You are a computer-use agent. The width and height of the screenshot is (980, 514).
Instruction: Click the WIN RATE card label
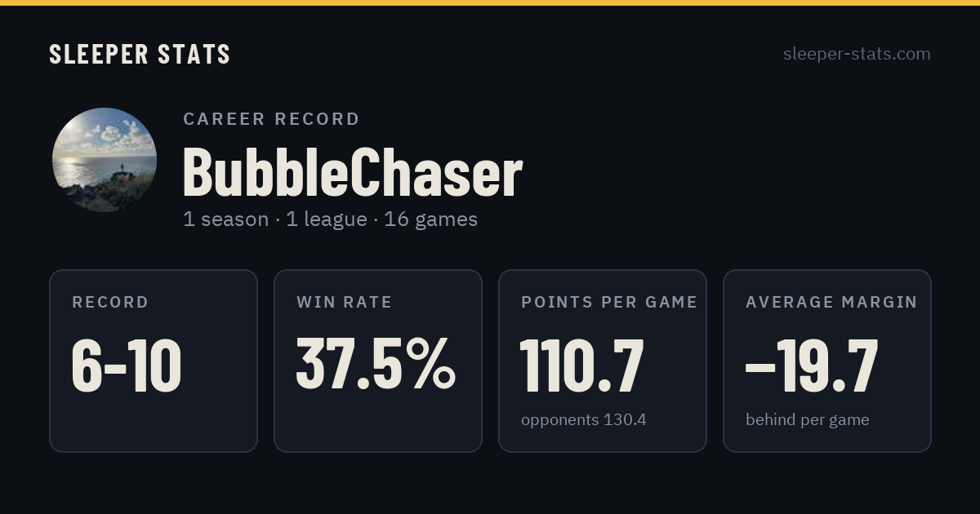point(344,303)
